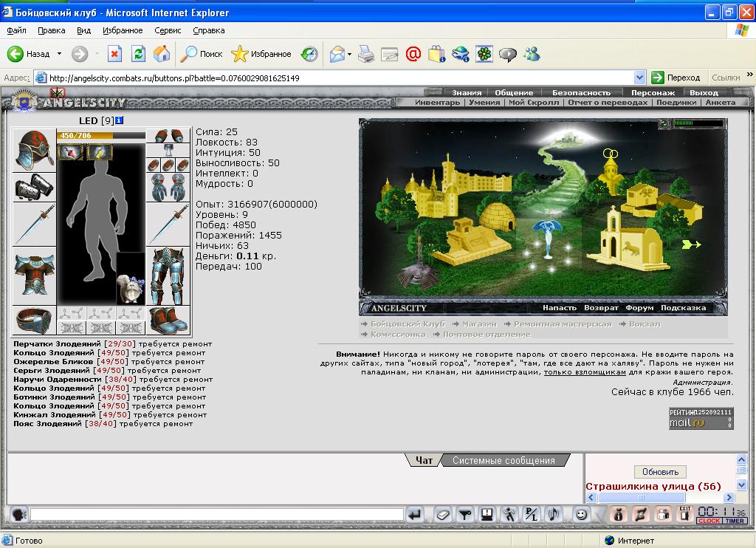756x548 pixels.
Task: Click the blue info icon next to LED [9]
Action: [119, 120]
